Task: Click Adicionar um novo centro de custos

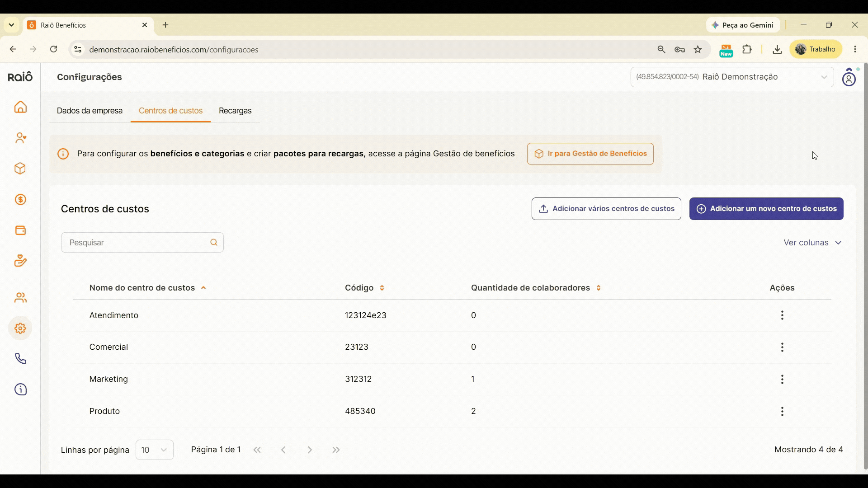Action: (x=766, y=209)
